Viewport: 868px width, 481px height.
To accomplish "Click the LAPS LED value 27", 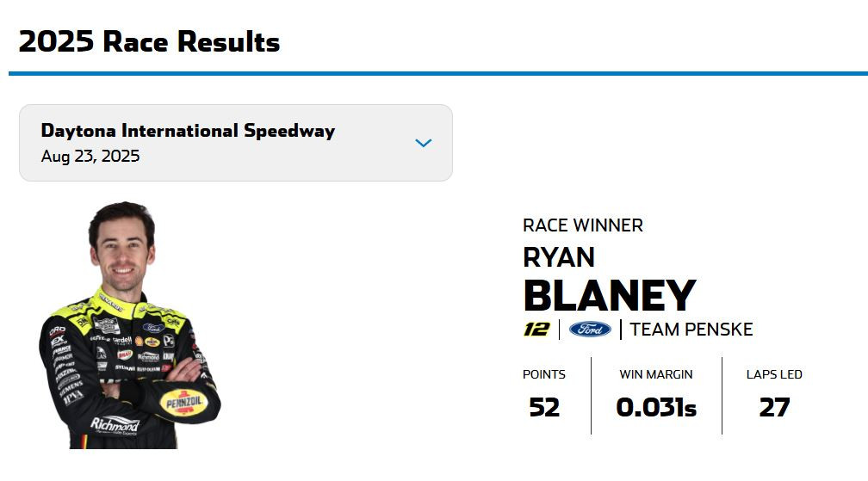I will coord(774,408).
